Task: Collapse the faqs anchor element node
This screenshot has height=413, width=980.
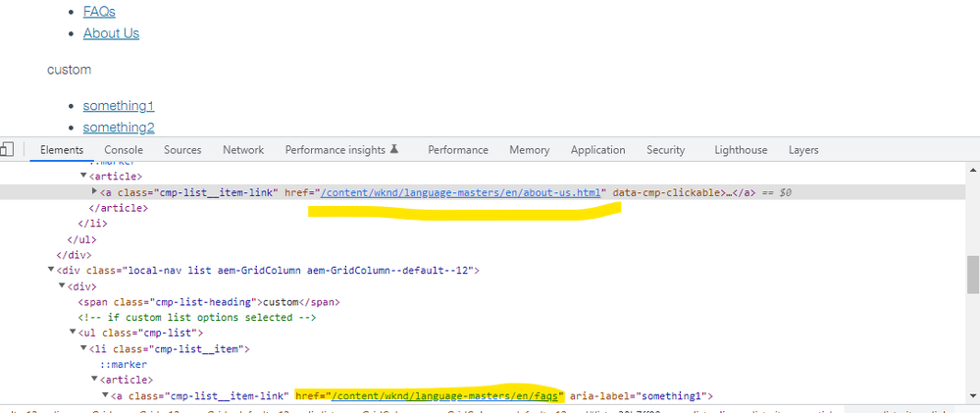Action: (x=106, y=395)
